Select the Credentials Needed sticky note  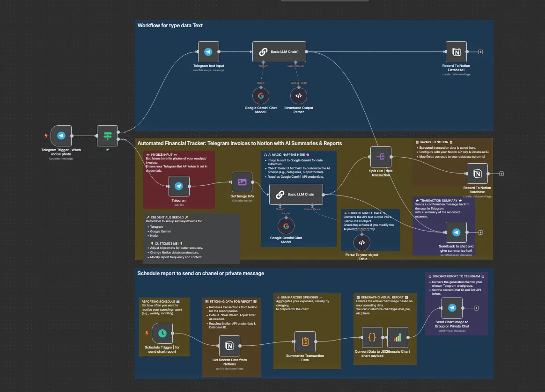(192, 239)
